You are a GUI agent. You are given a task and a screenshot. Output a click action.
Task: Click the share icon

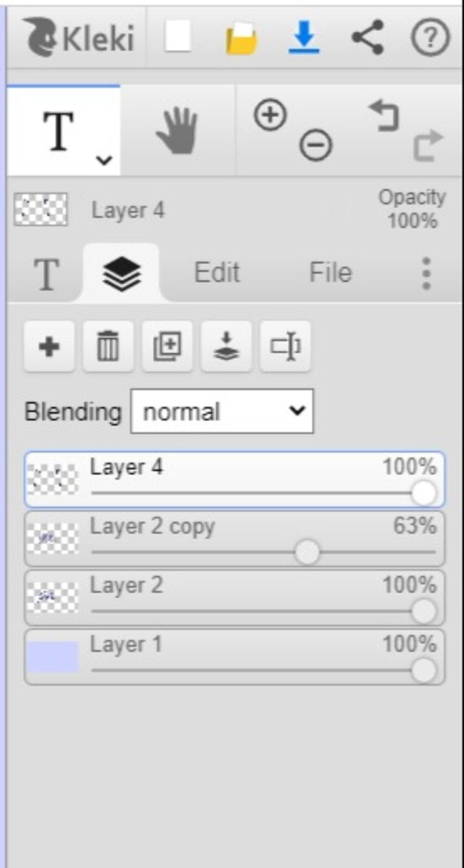(x=367, y=37)
